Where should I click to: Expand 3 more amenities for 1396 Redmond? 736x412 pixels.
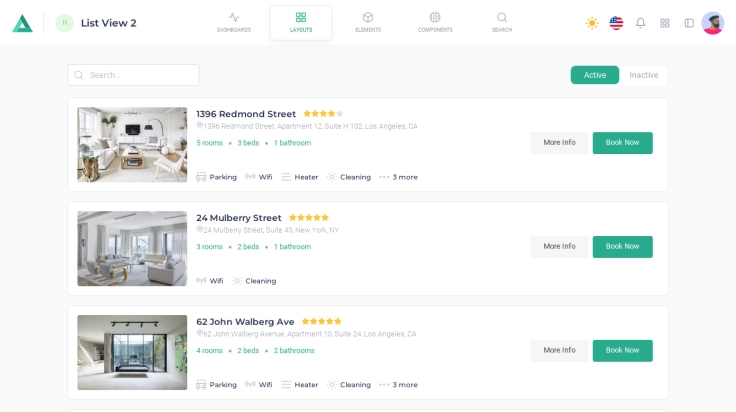399,177
